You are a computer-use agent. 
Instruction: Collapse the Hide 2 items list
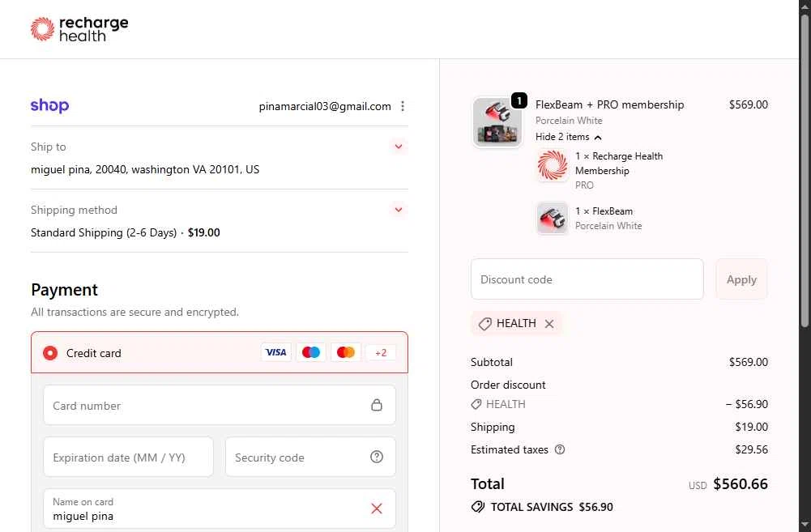569,137
